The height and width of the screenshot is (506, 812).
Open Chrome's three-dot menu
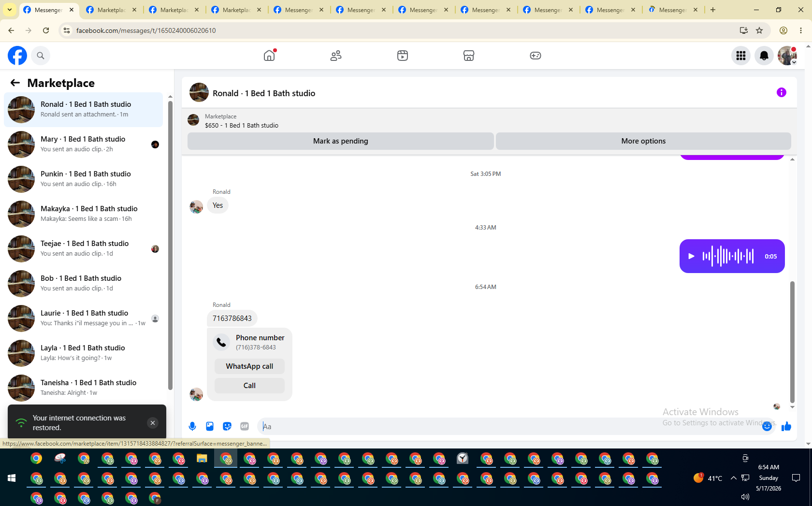(x=801, y=30)
